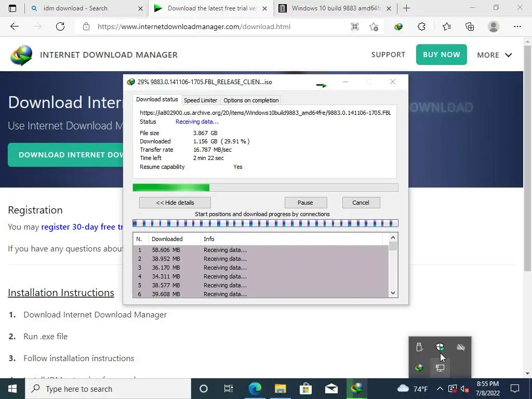Pause the current download

tap(305, 203)
